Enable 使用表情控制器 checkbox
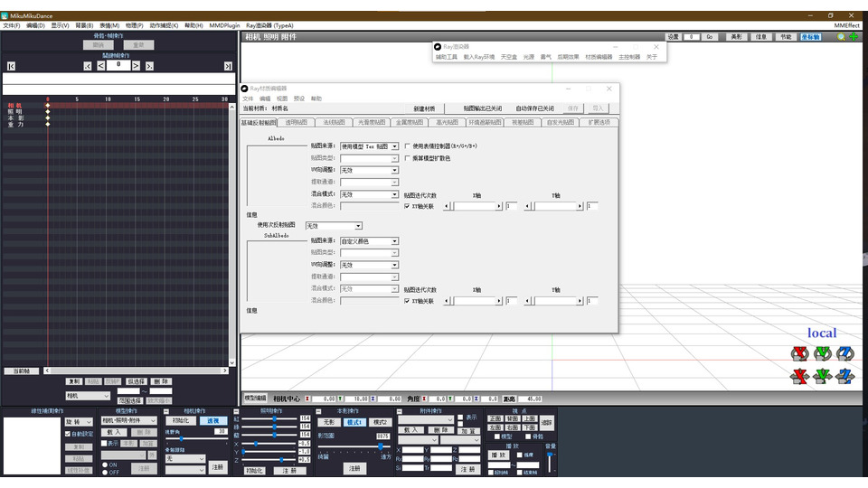The height and width of the screenshot is (488, 868). (408, 145)
